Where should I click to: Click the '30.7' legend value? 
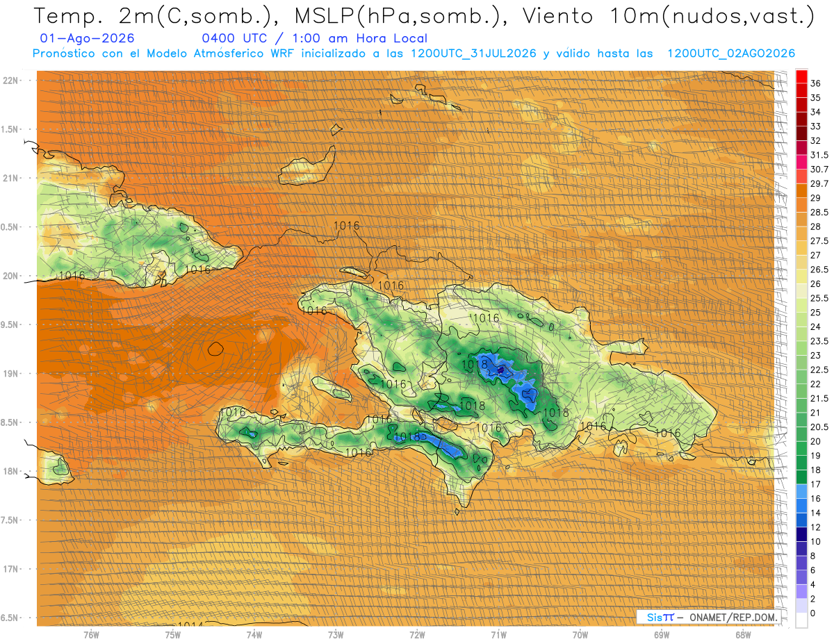coord(819,170)
